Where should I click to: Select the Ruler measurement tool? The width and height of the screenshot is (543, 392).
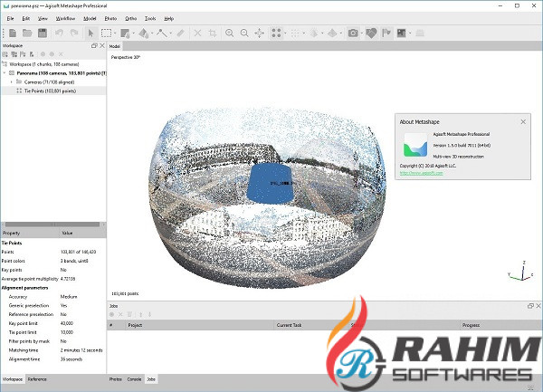pos(180,33)
